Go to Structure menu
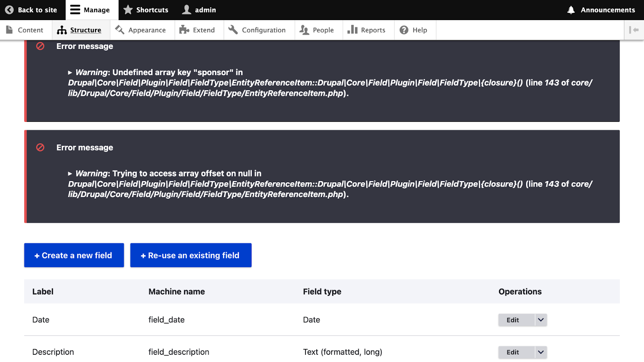This screenshot has height=362, width=644. (80, 30)
